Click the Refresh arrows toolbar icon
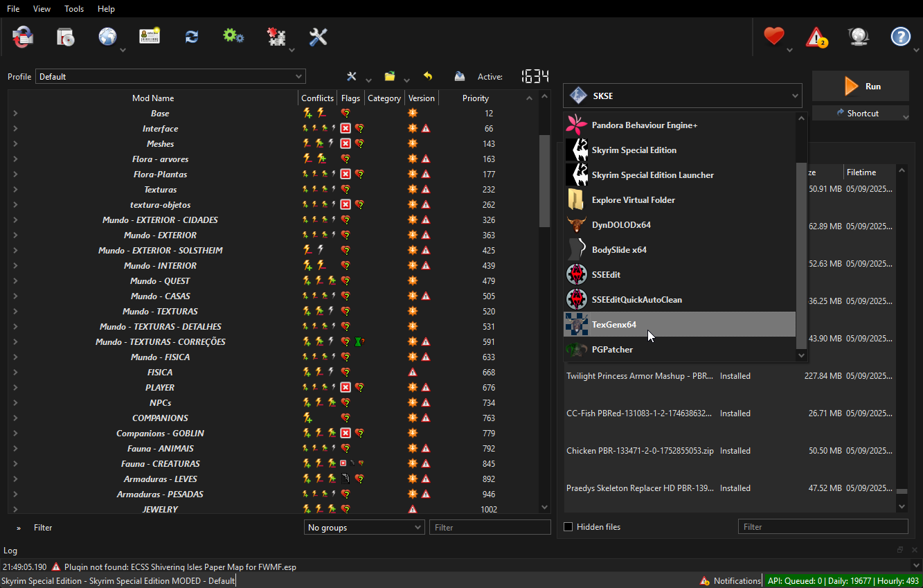The image size is (923, 588). (x=192, y=37)
